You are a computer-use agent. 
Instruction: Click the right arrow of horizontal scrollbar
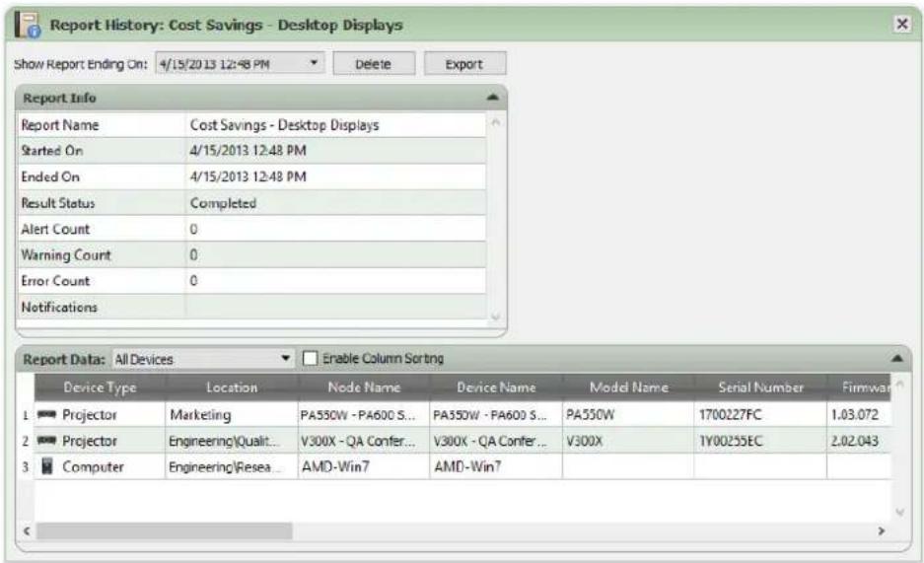click(x=882, y=530)
